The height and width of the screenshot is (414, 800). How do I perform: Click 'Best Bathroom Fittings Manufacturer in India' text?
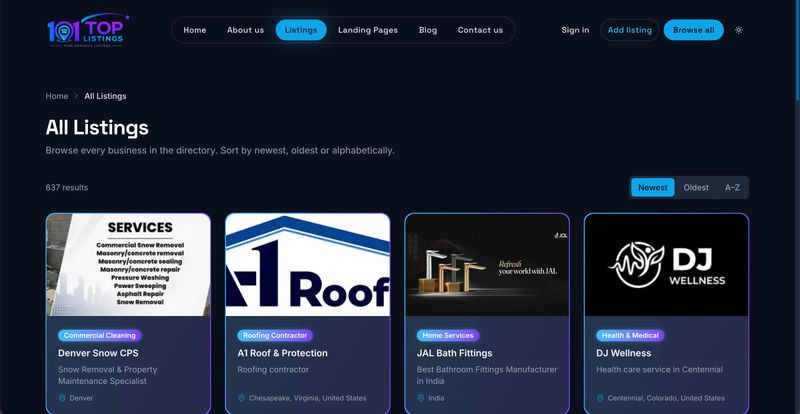pyautogui.click(x=487, y=375)
